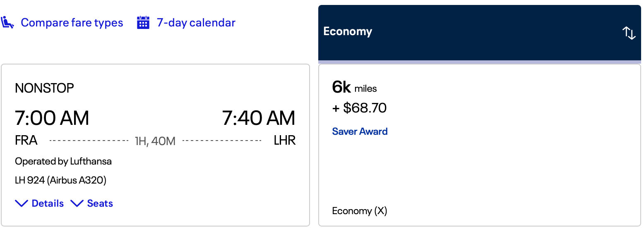The width and height of the screenshot is (644, 229).
Task: Click the calendar icon
Action: [143, 23]
